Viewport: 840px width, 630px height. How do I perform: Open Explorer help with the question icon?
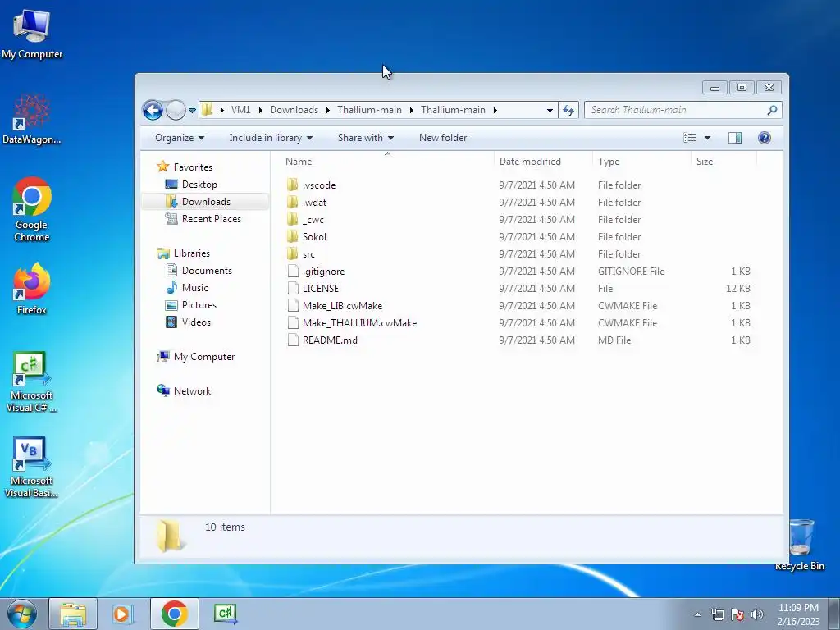(765, 138)
